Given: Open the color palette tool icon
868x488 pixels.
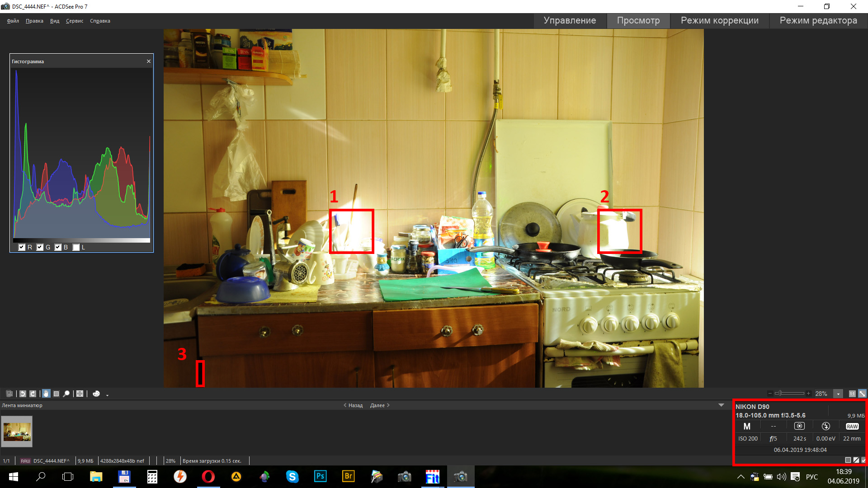Looking at the screenshot, I should 96,394.
